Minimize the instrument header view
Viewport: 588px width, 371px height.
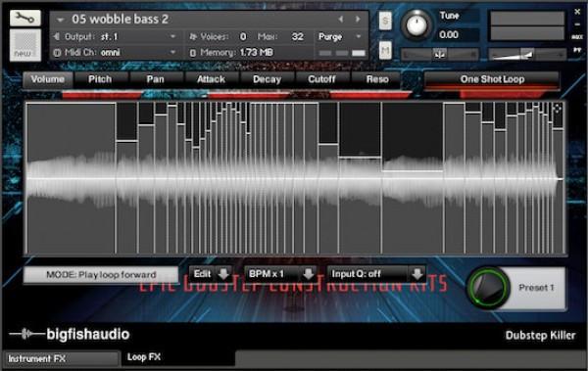[577, 24]
